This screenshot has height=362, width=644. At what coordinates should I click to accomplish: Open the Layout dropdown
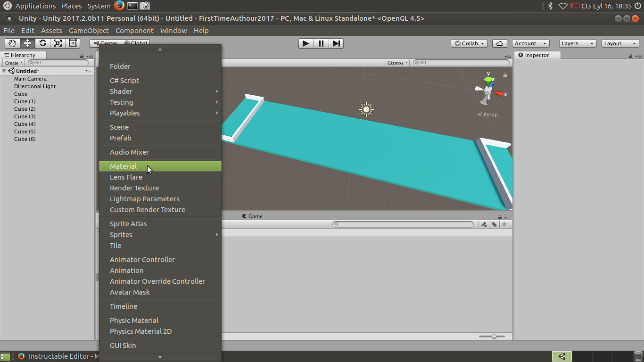[621, 43]
